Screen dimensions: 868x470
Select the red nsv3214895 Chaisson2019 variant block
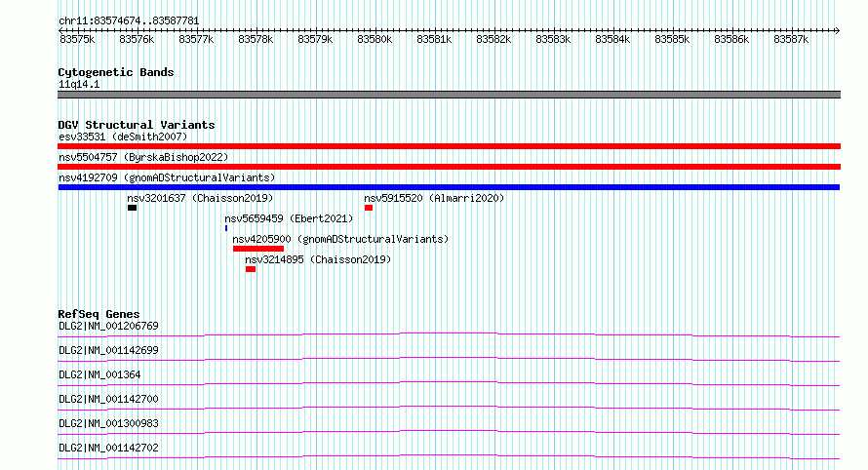[251, 269]
